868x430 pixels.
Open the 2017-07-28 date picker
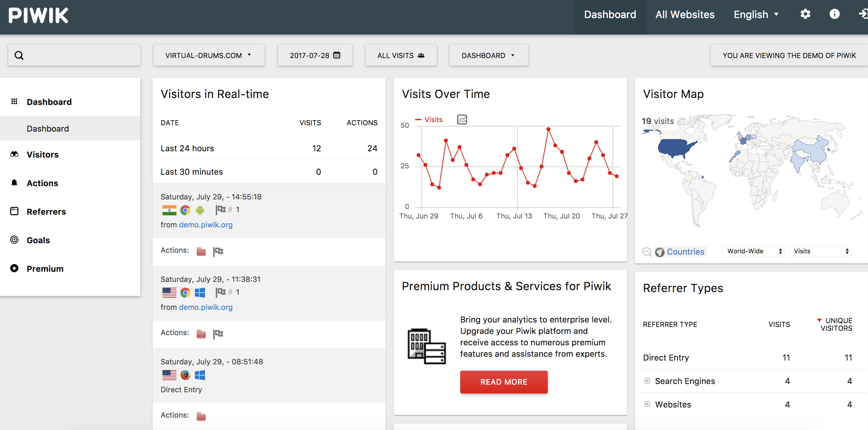pos(315,55)
